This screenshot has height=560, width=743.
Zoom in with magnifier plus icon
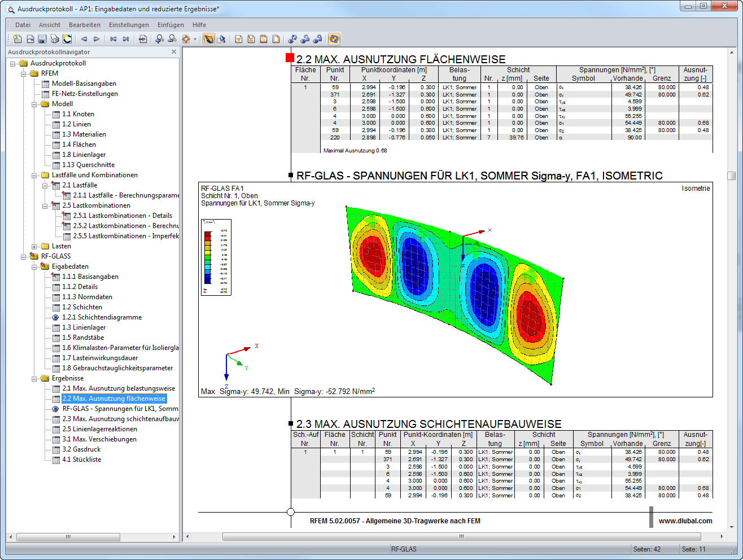160,39
